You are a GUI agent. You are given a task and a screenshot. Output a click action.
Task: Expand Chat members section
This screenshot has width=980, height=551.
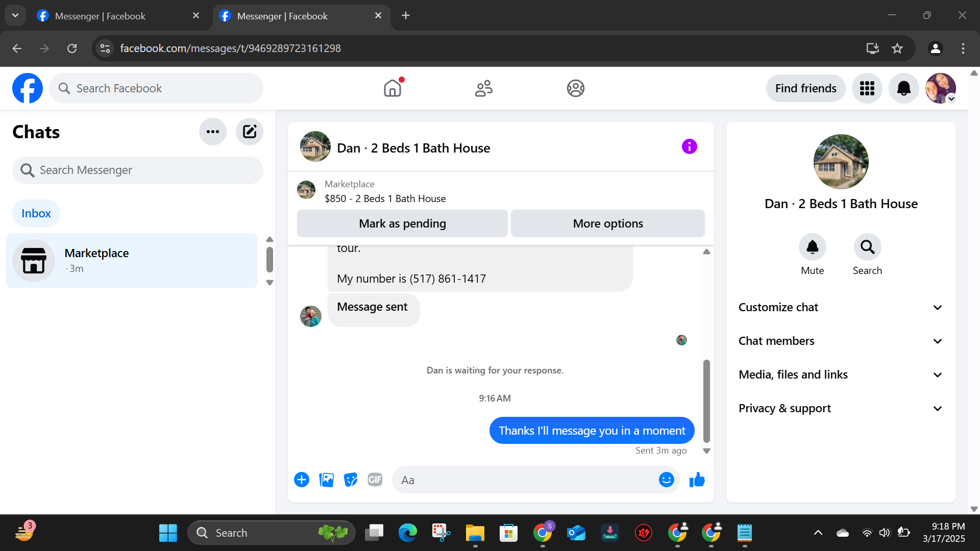[841, 341]
